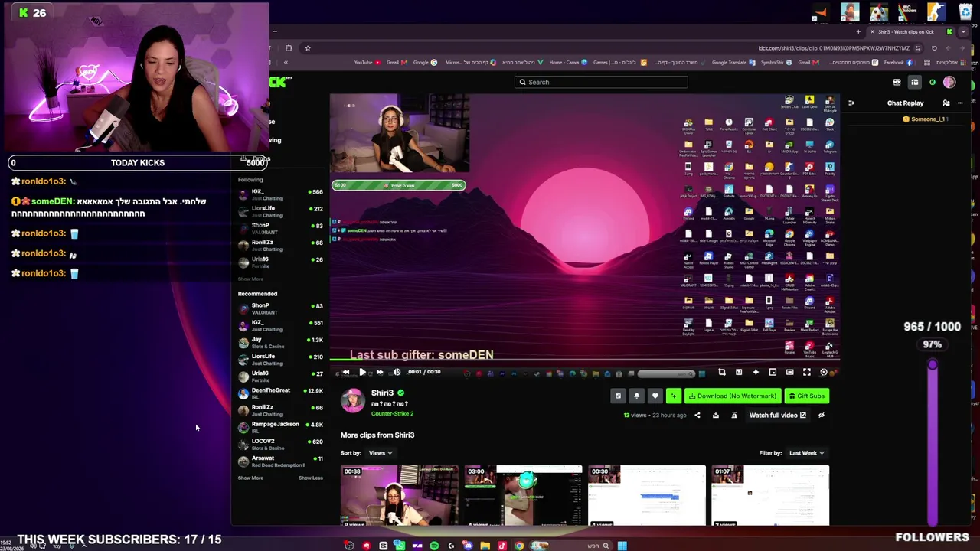Image resolution: width=980 pixels, height=551 pixels.
Task: Open LOCOV2 channel in Recommended
Action: pos(280,444)
